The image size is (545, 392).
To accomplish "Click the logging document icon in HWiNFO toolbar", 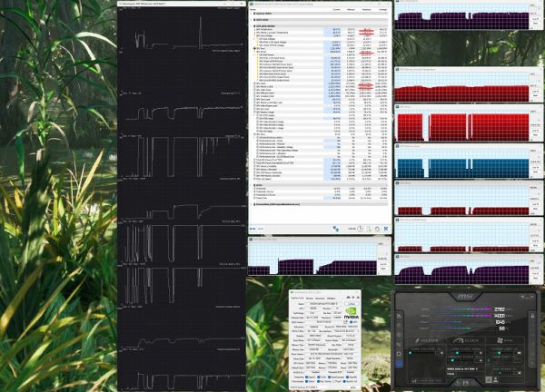I will (369, 229).
